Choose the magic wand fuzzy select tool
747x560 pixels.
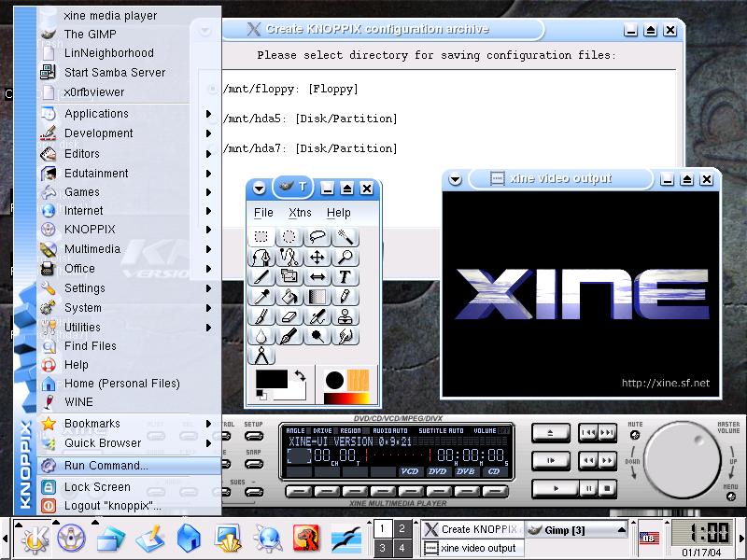[x=345, y=237]
